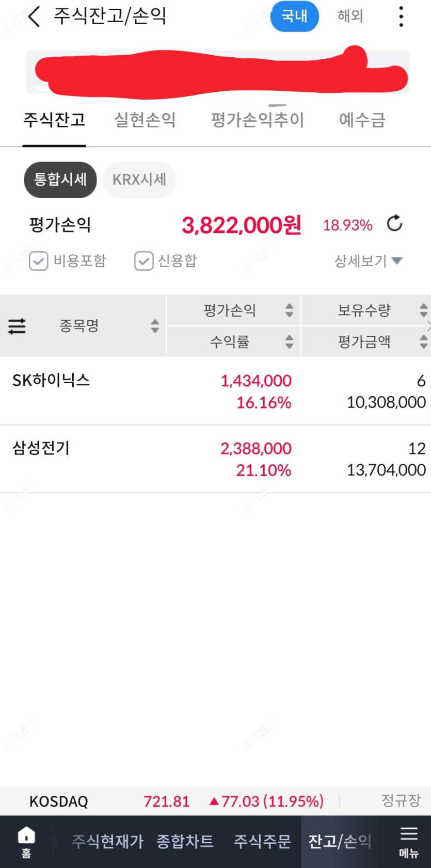Uncheck the 비용포함 checkbox
Viewport: 431px width, 868px height.
pyautogui.click(x=39, y=261)
